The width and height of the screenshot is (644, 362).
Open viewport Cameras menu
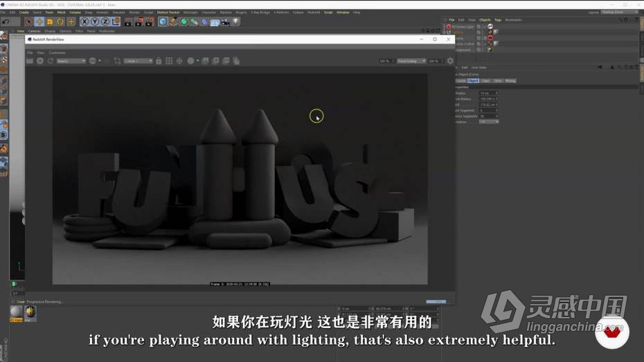[34, 31]
